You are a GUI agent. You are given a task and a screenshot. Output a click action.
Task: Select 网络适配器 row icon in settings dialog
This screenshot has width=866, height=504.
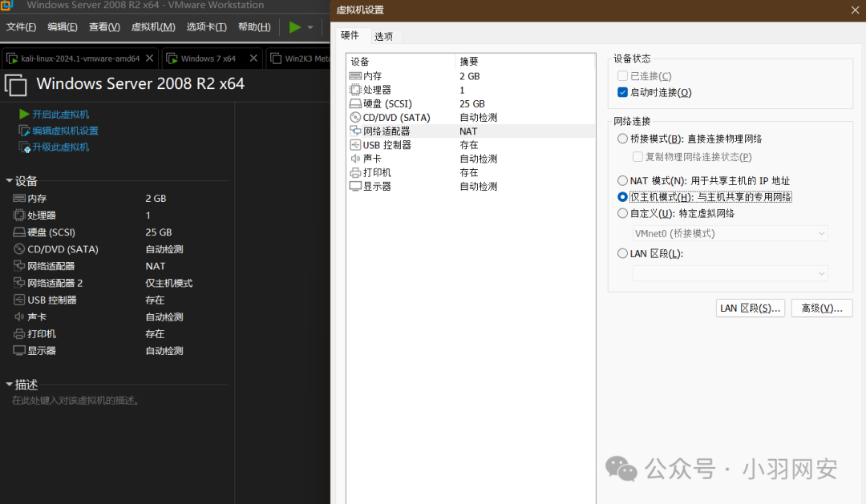click(355, 131)
